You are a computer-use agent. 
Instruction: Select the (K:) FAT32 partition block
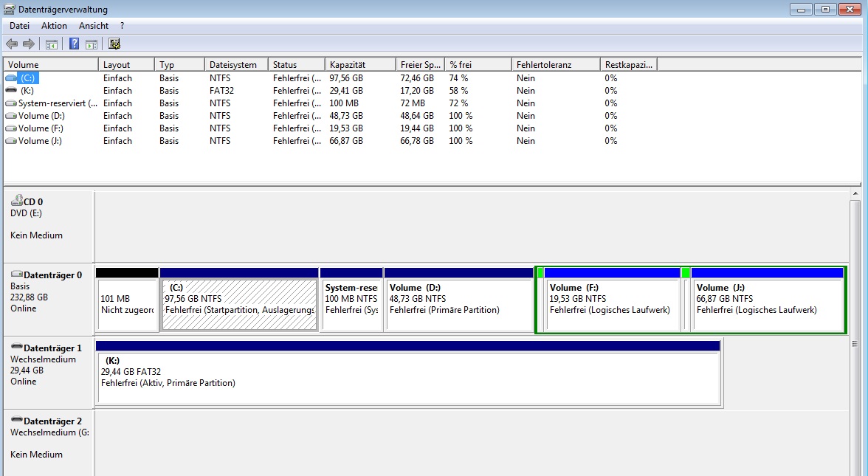click(407, 378)
